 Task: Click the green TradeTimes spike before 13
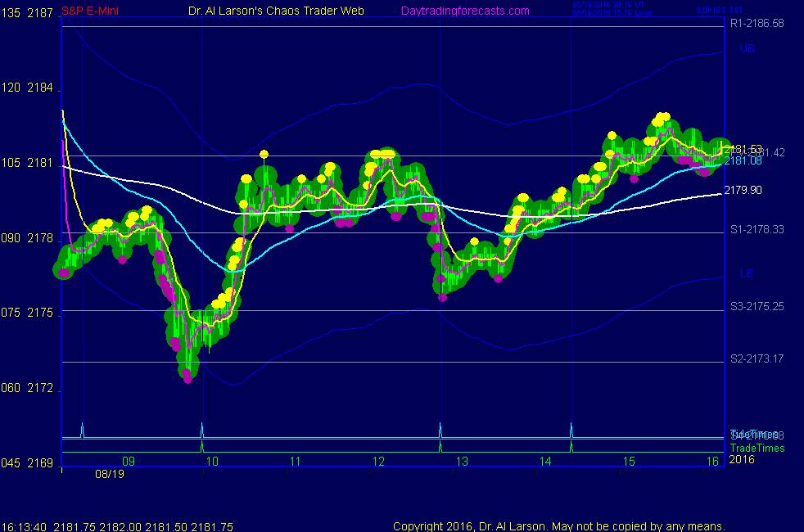(x=440, y=446)
